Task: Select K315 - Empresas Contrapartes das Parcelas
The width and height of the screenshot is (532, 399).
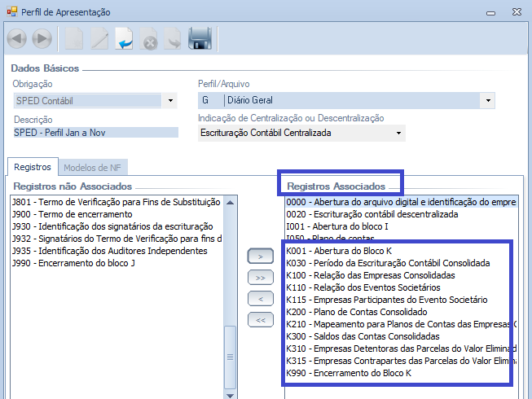Action: point(402,361)
